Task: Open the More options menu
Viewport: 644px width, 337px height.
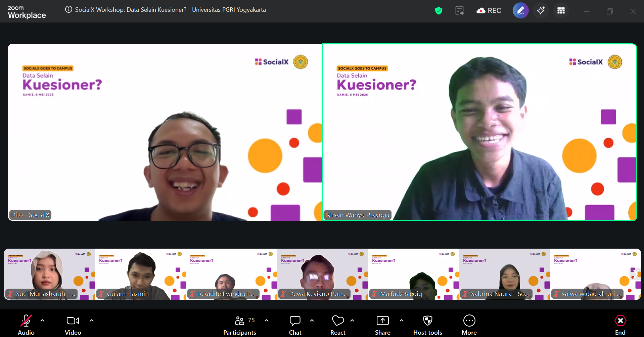Action: click(469, 325)
